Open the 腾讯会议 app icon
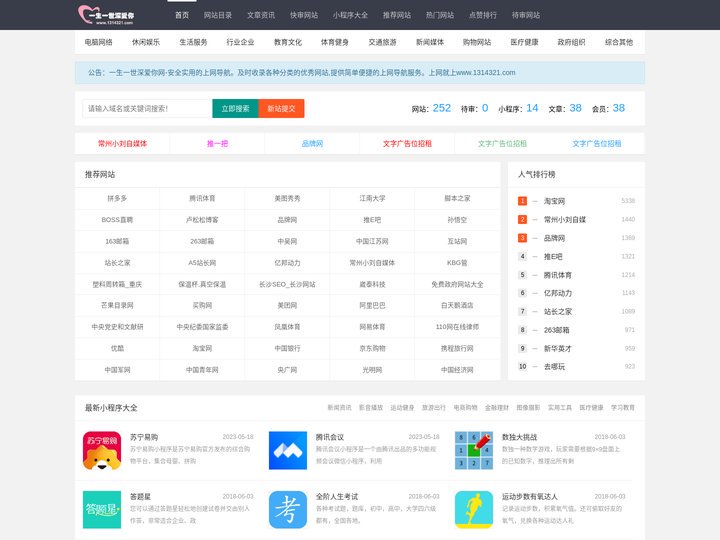720x540 pixels. (x=288, y=450)
